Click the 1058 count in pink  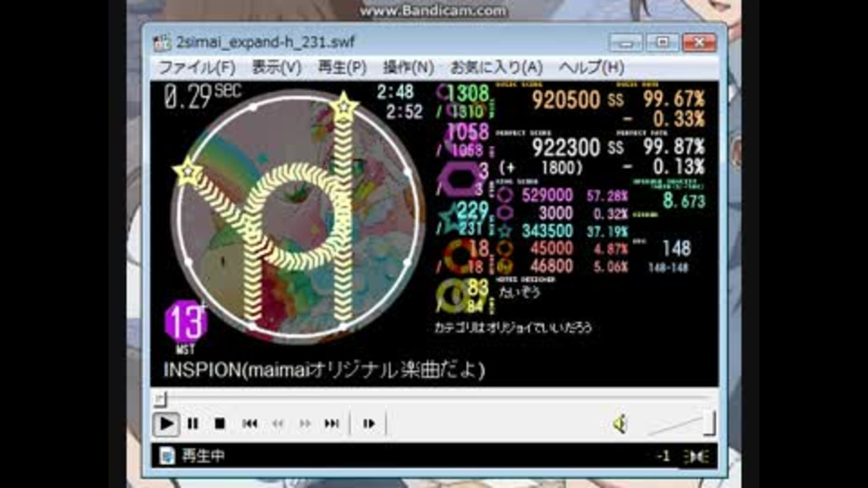(468, 132)
